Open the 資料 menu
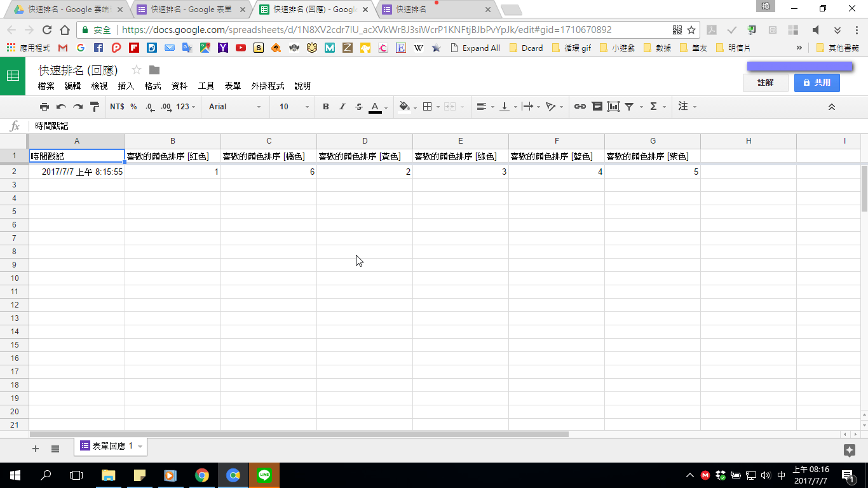This screenshot has width=868, height=488. 179,86
